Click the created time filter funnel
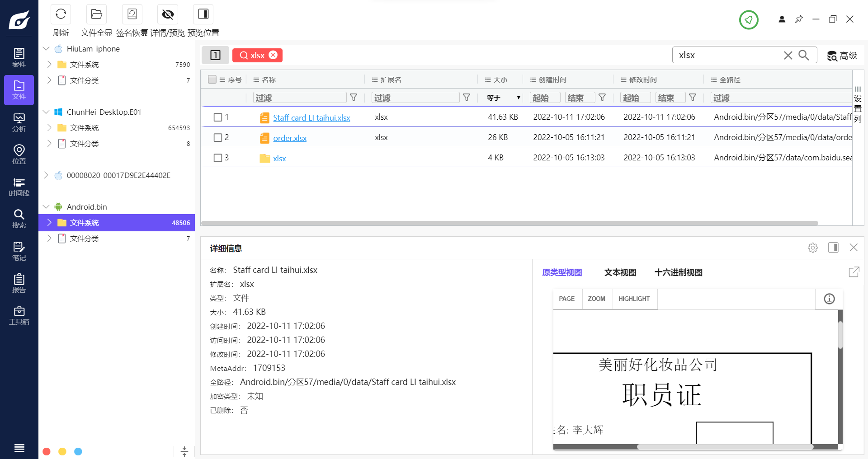The image size is (868, 459). [602, 98]
